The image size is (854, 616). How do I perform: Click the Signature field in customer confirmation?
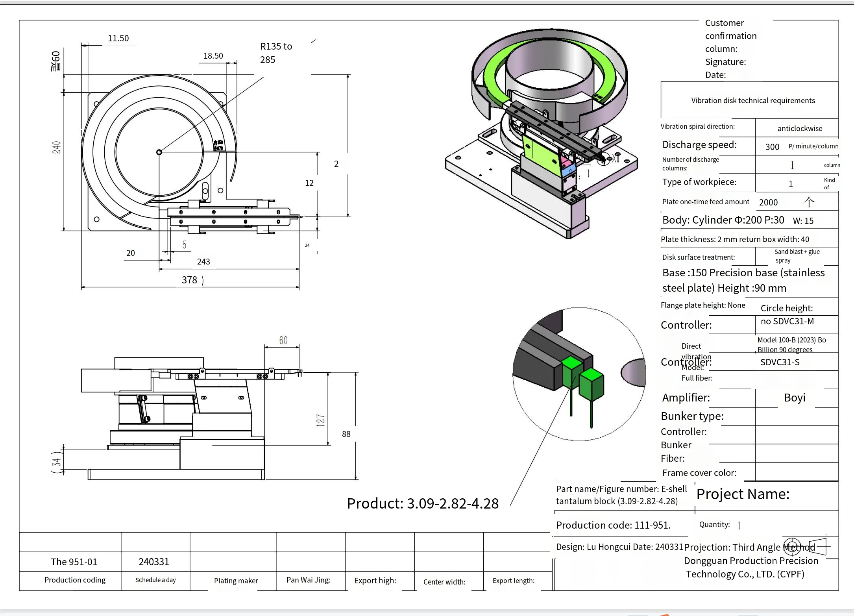pos(725,62)
